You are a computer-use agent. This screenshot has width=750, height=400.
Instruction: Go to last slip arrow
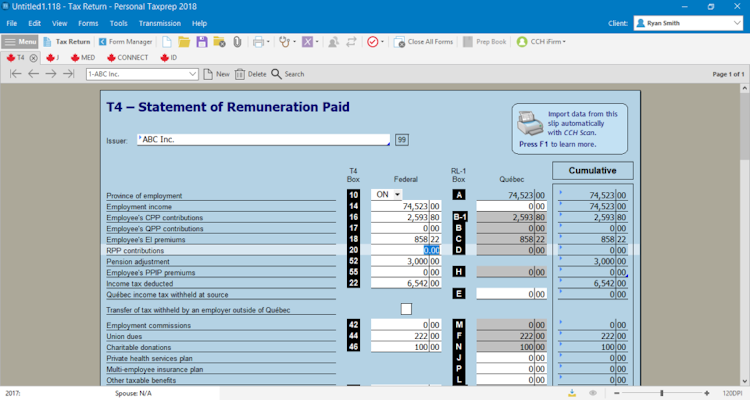tap(68, 74)
